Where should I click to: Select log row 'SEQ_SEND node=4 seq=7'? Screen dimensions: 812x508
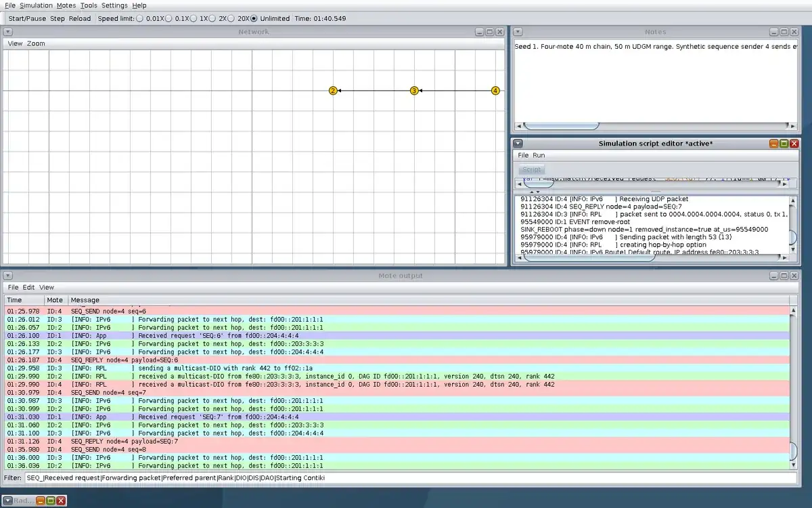(397, 393)
